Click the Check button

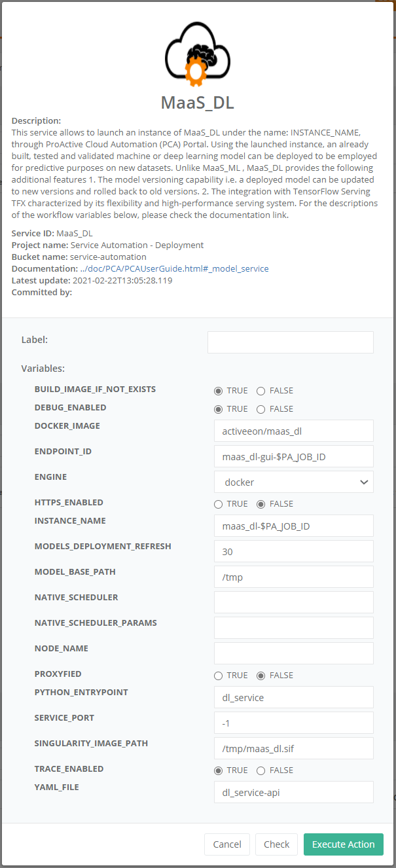pos(276,844)
